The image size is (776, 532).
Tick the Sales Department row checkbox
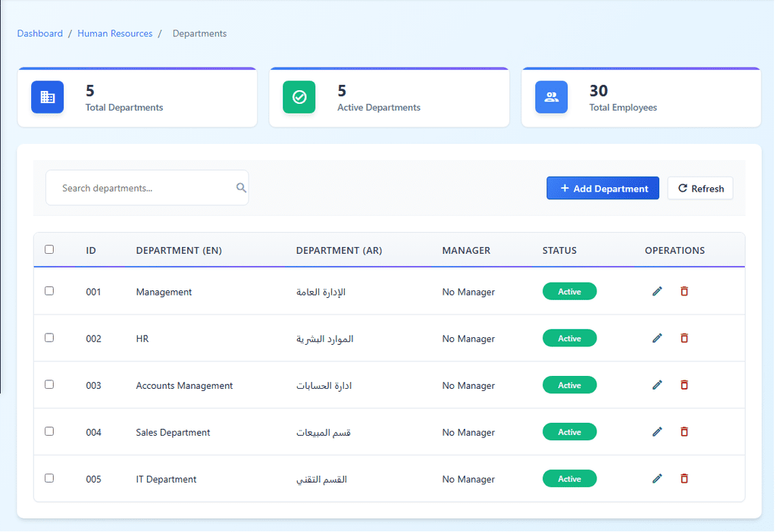[49, 431]
